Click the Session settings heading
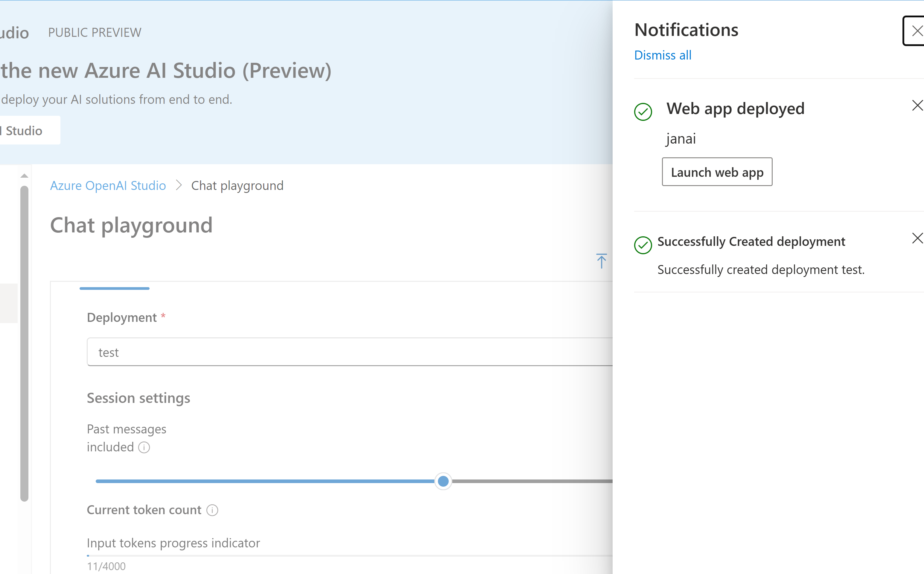 coord(138,398)
